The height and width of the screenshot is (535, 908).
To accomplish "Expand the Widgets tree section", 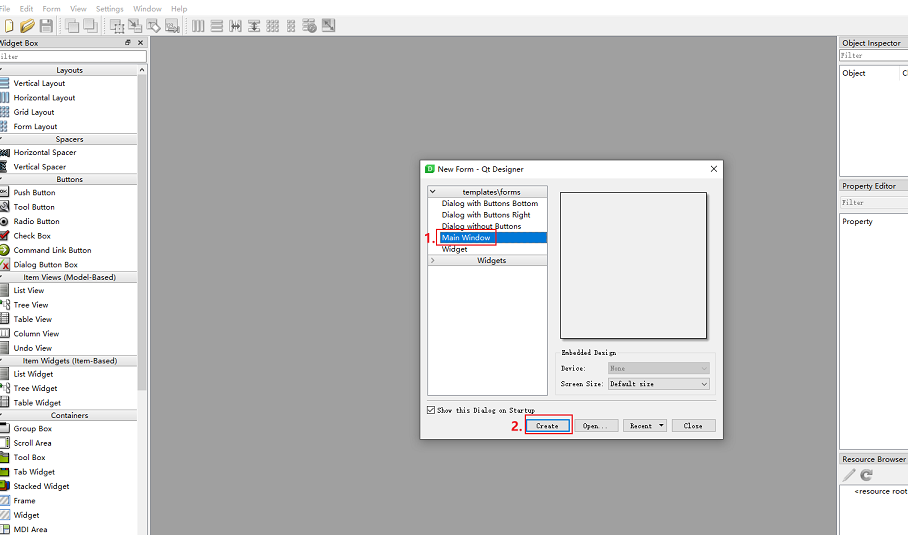I will pos(433,261).
